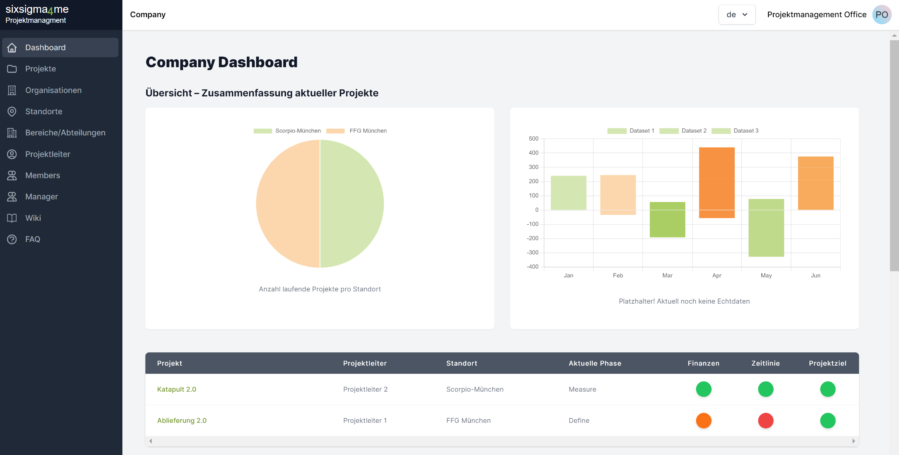This screenshot has height=455, width=899.
Task: Select Bereiche/Abteilungen in sidebar
Action: coord(60,132)
